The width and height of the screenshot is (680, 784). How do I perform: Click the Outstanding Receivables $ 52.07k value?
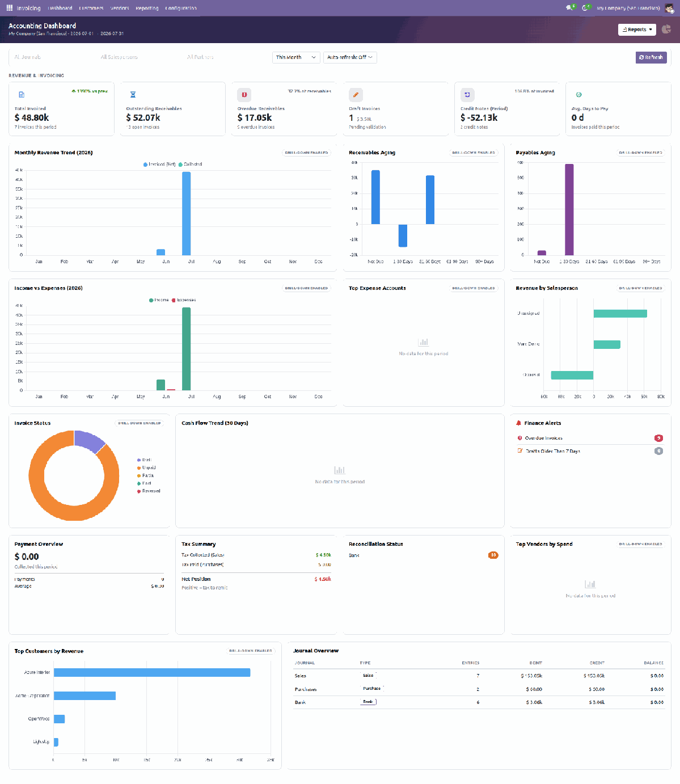coord(143,117)
